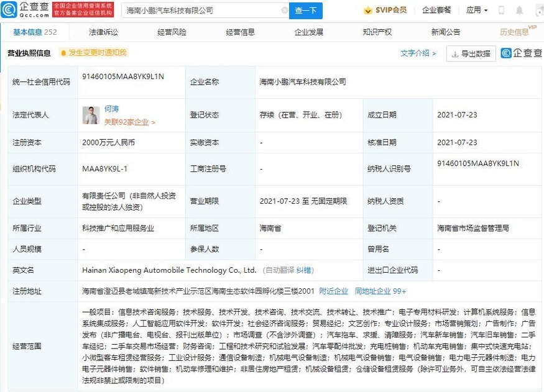The width and height of the screenshot is (544, 392).
Task: Click the 法定代表人 row label
Action: tap(30, 115)
